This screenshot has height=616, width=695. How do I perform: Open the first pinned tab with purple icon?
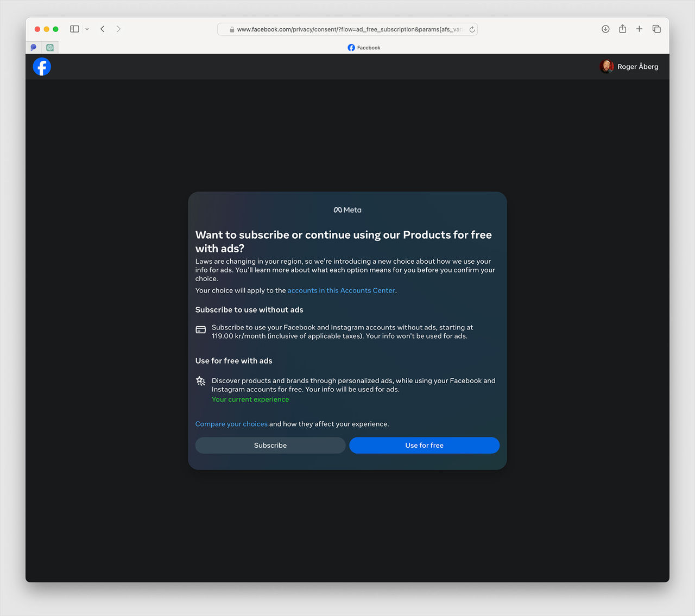(34, 48)
